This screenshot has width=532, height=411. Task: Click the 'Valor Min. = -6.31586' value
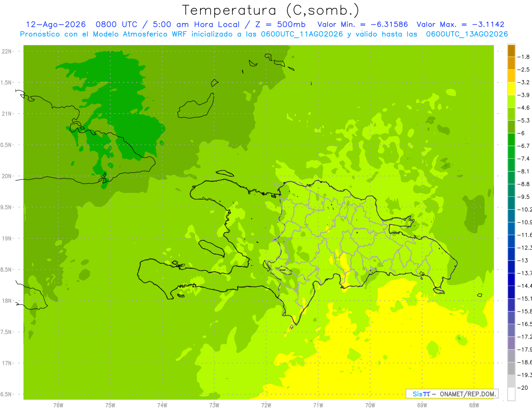(363, 24)
